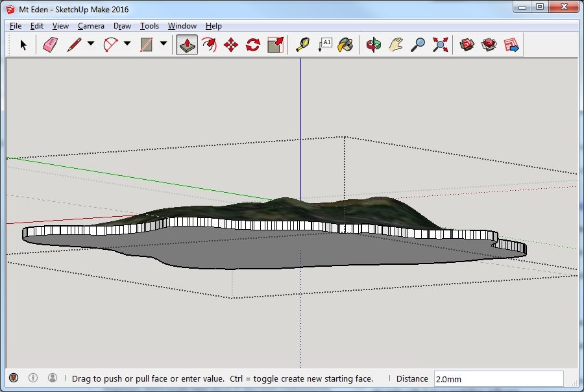The image size is (584, 392).
Task: Choose the Move tool
Action: [x=231, y=45]
